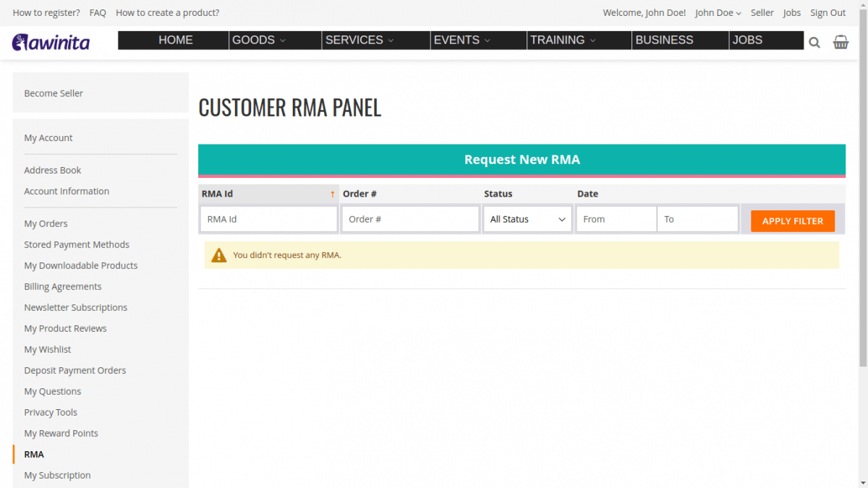Open the HOME menu item
Image resolution: width=868 pixels, height=488 pixels.
(x=176, y=40)
